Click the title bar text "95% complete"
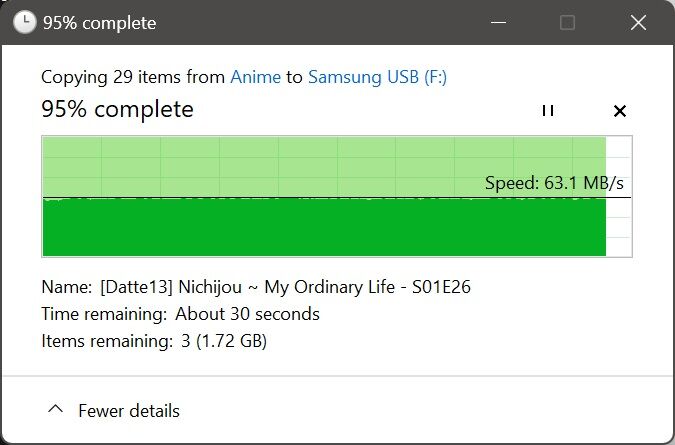Viewport: 675px width, 445px height. 99,23
